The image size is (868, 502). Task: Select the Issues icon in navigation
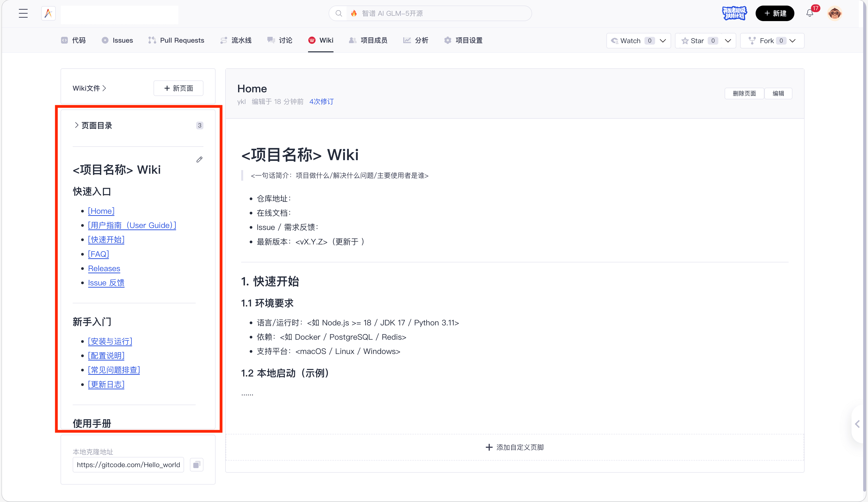pyautogui.click(x=105, y=40)
